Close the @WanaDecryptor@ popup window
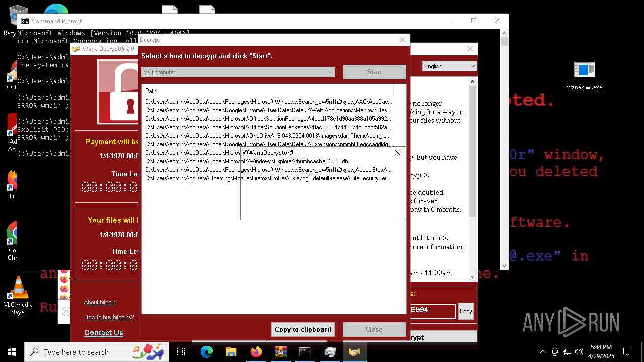The image size is (644, 362). [397, 153]
